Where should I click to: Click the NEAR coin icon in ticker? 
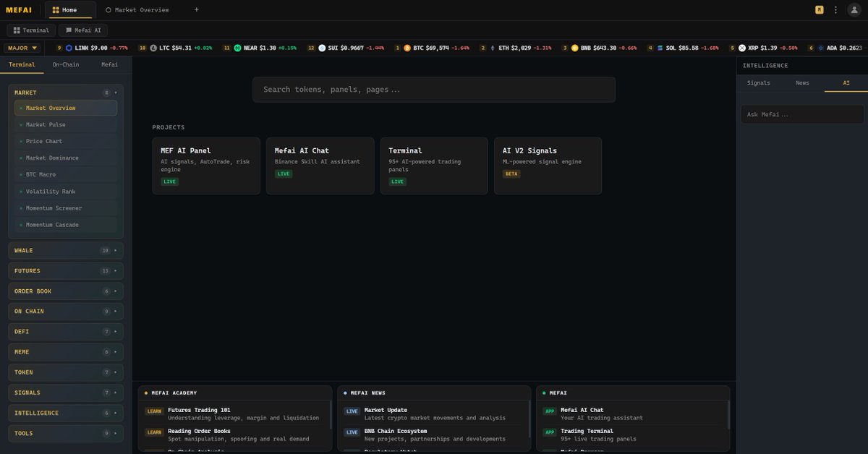237,48
